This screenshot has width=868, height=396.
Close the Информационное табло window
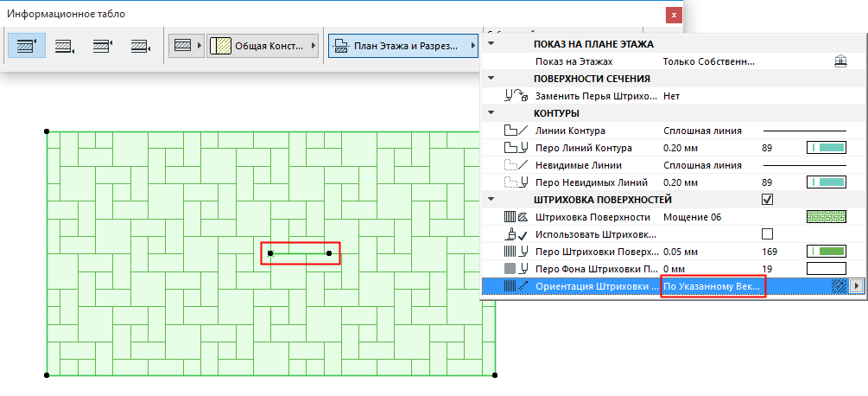coord(674,15)
